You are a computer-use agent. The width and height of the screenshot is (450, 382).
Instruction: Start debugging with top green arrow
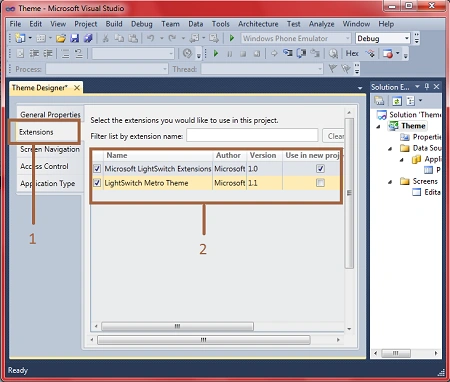pos(232,38)
